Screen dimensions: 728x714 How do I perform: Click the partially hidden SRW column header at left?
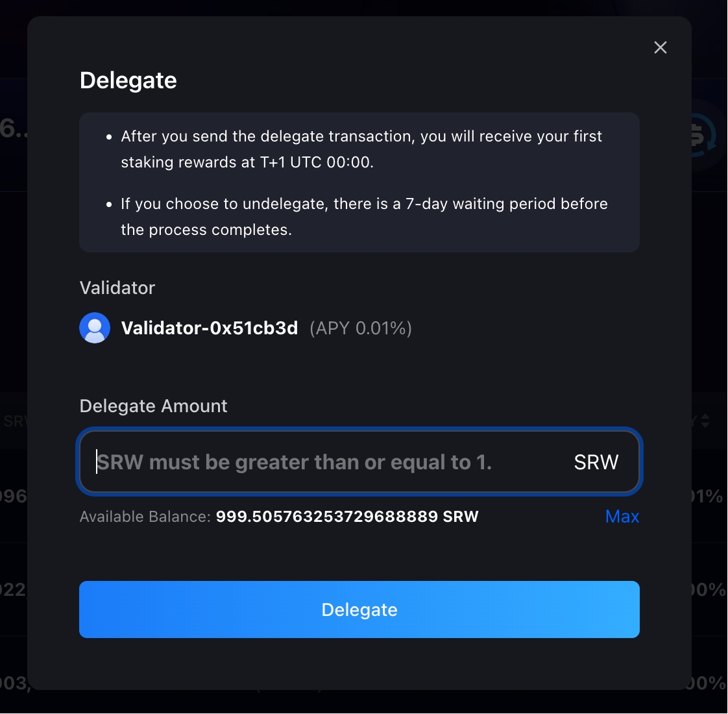[14, 421]
